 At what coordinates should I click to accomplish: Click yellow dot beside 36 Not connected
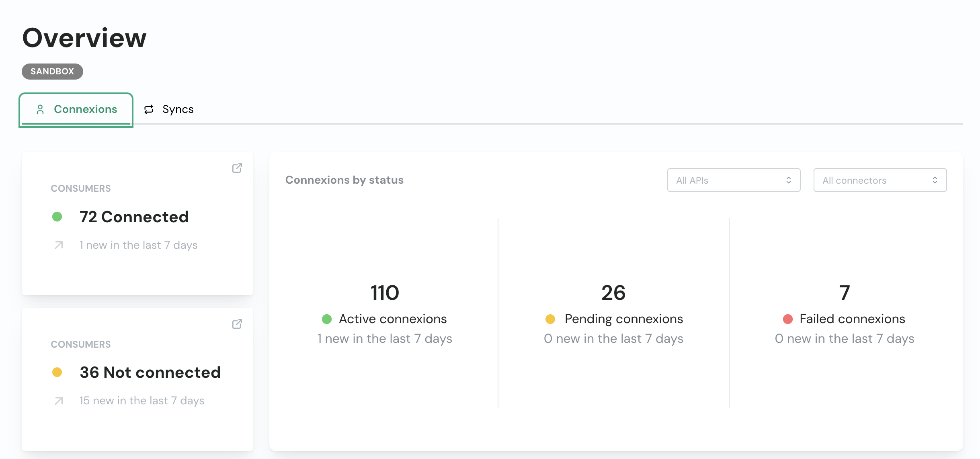pos(57,372)
